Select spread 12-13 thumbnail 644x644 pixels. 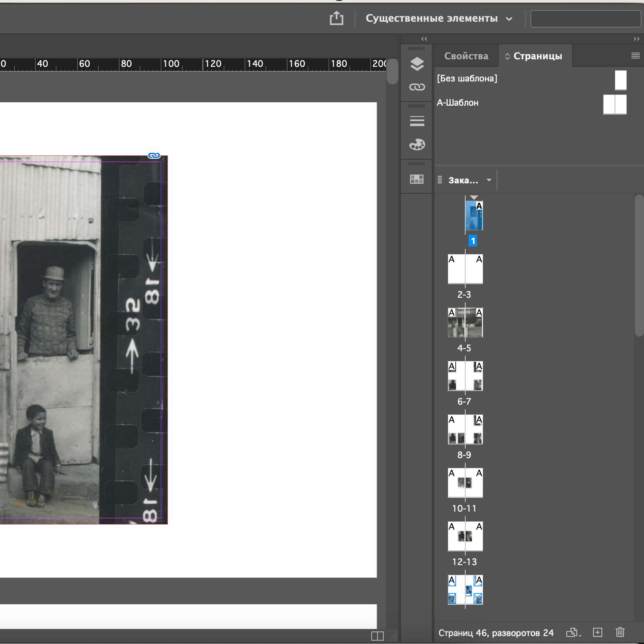coord(465,536)
